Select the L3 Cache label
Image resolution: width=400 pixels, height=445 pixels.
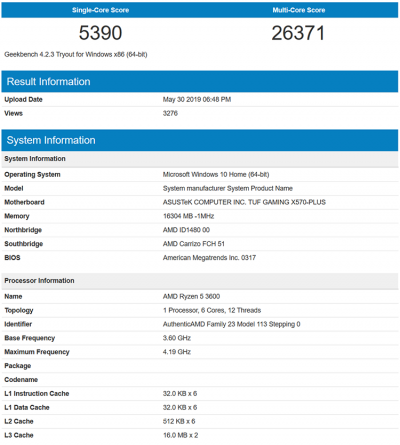(19, 435)
